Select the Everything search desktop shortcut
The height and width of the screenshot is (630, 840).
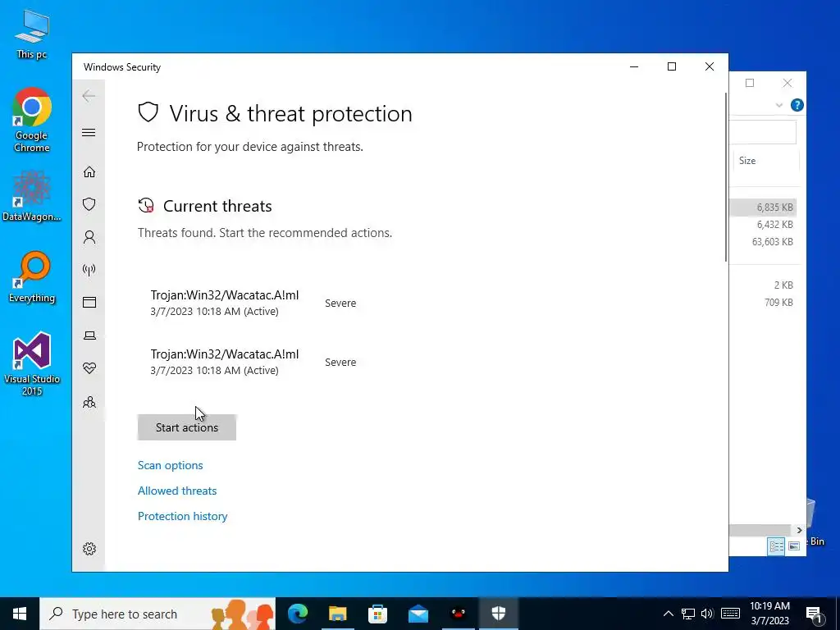point(32,277)
